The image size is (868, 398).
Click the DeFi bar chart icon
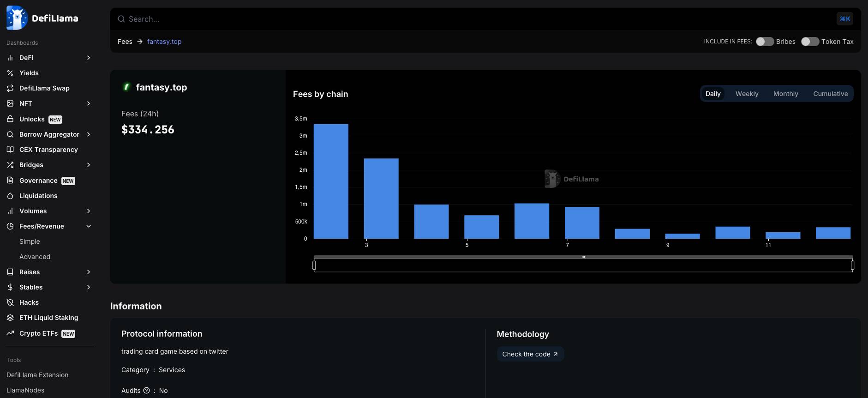(x=10, y=58)
